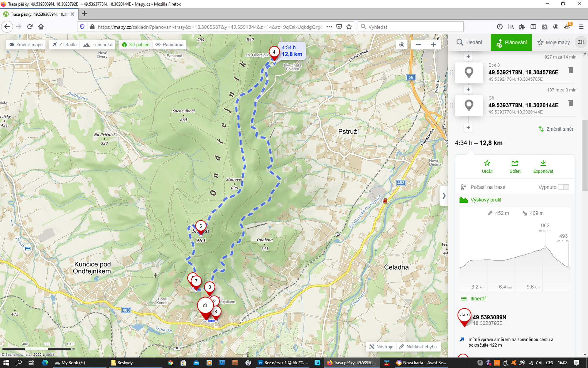Click Nahlásit chybu link
Viewport: 588px width, 368px height.
[x=418, y=347]
